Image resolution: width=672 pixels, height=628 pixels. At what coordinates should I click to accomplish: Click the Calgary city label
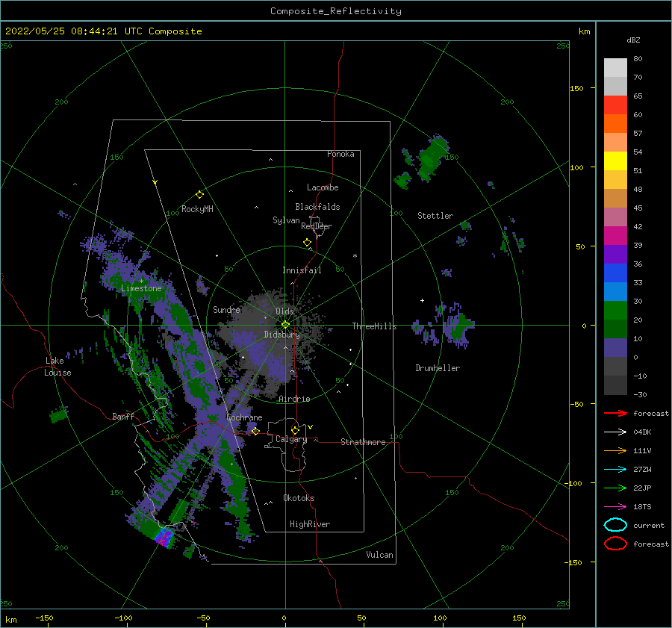point(291,439)
